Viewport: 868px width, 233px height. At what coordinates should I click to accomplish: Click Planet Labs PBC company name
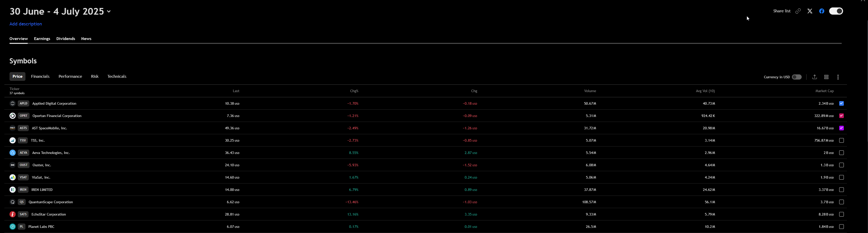tap(41, 227)
